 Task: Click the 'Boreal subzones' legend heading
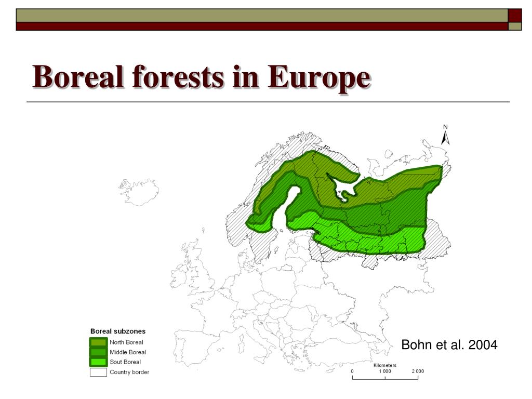(118, 331)
